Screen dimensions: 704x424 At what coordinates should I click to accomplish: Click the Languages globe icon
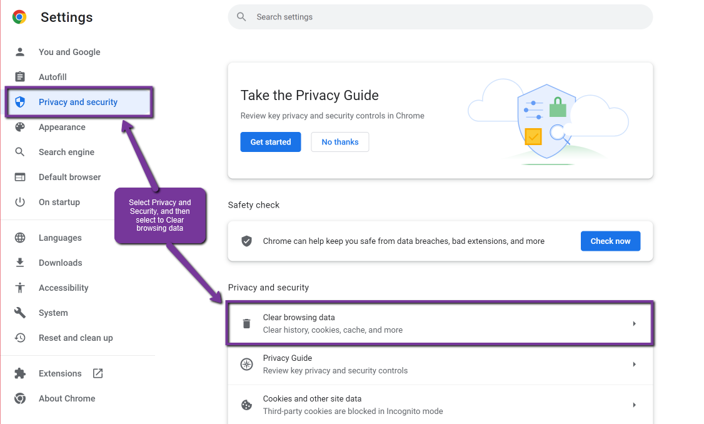click(x=20, y=238)
